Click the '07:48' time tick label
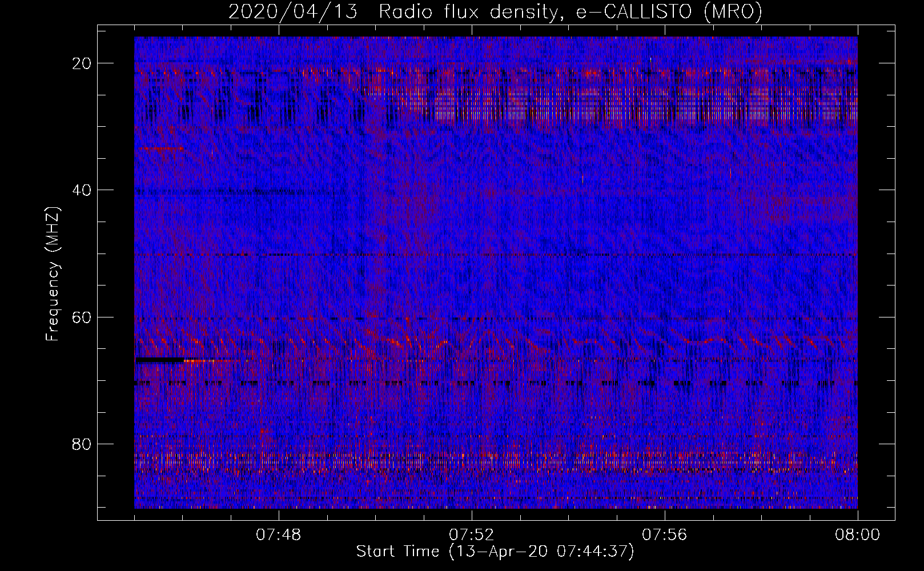The image size is (924, 571). coord(279,535)
